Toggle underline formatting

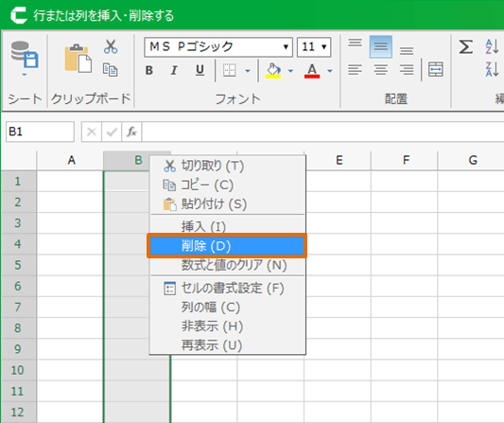[x=200, y=70]
